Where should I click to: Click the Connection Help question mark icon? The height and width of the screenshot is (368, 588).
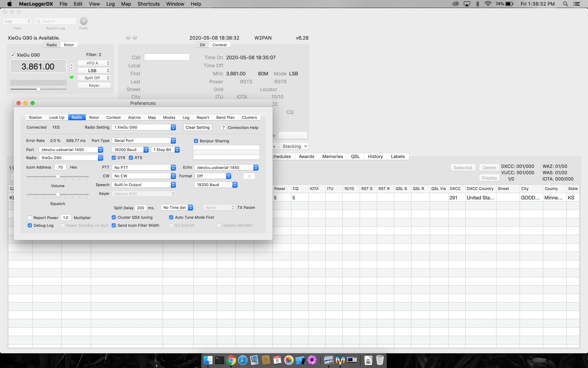223,128
